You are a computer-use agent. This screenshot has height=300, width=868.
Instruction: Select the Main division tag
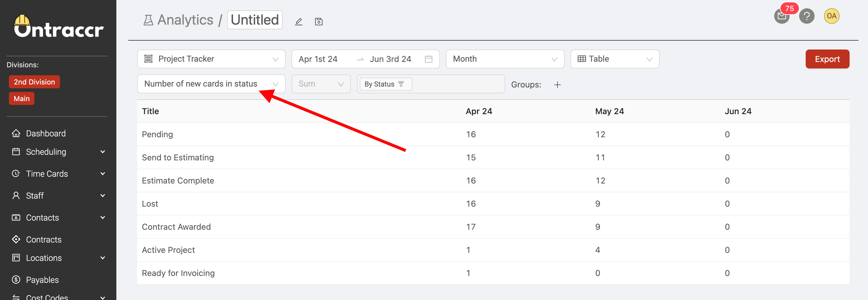tap(22, 98)
